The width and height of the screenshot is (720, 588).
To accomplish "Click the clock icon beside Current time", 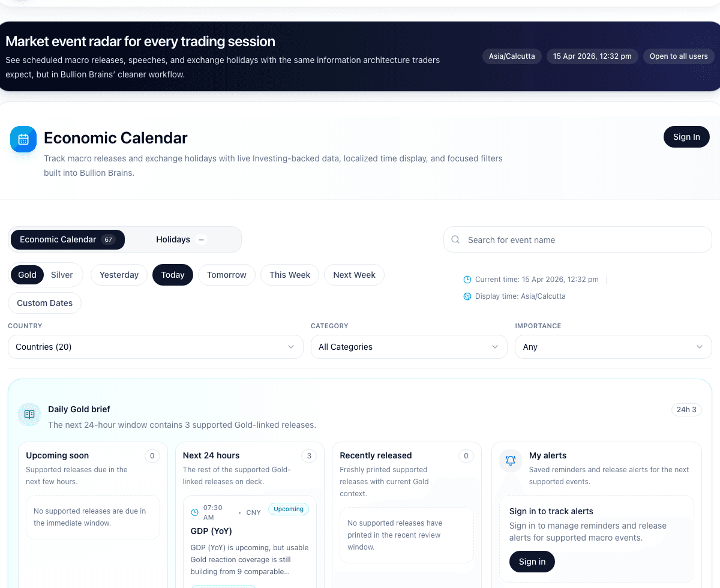I will click(467, 279).
